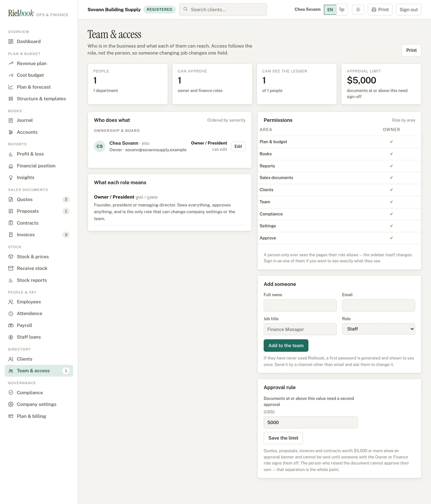Click the CS avatar for Chea Sovann

99,147
